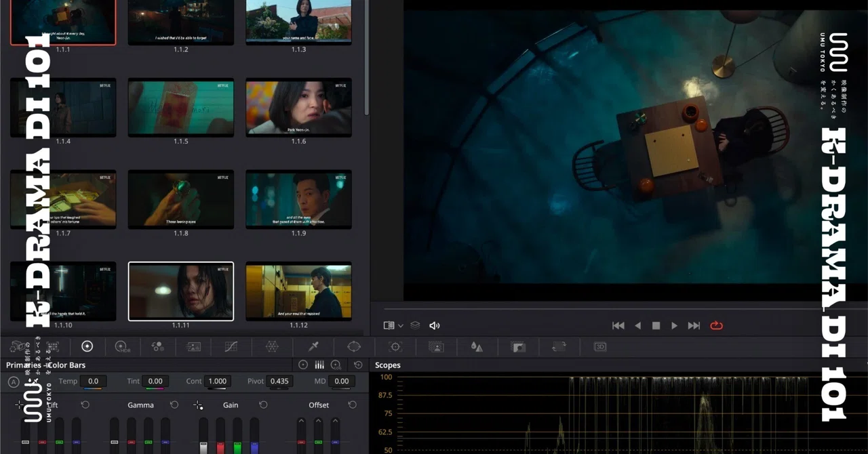Click the 1.1.7 still label
868x454 pixels.
[x=63, y=233]
